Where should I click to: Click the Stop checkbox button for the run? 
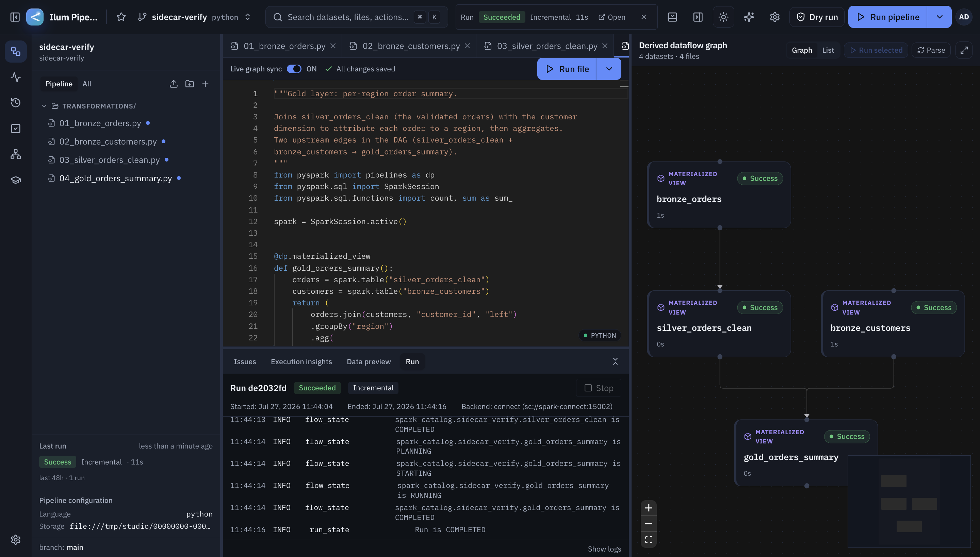pos(599,388)
